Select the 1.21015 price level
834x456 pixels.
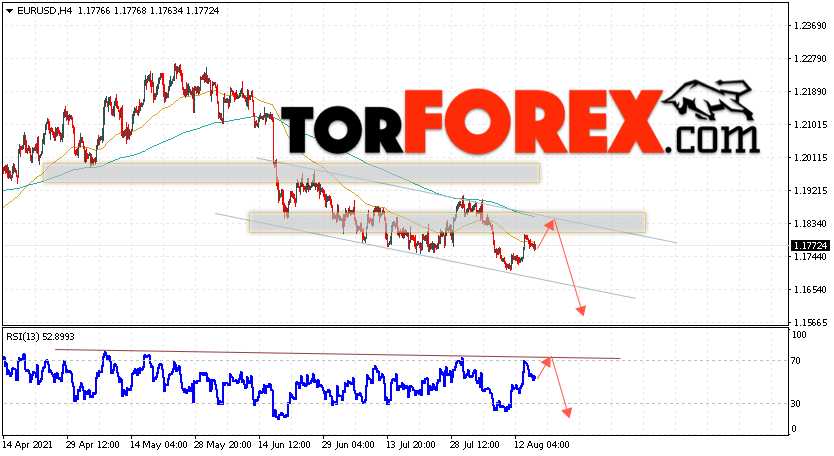click(810, 125)
